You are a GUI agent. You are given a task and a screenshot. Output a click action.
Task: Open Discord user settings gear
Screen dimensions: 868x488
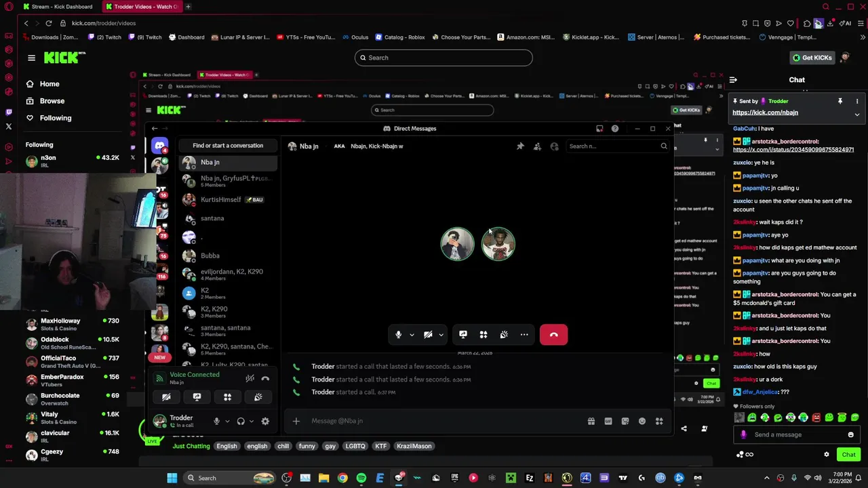265,421
